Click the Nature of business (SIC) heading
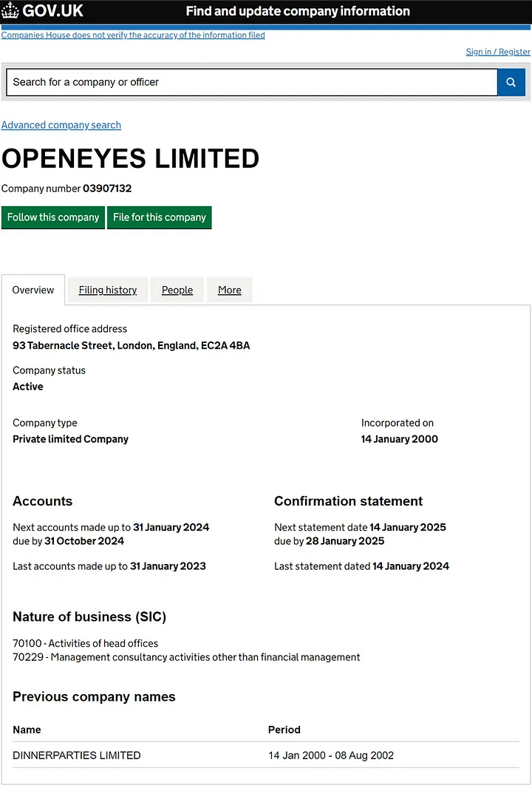 coord(89,616)
